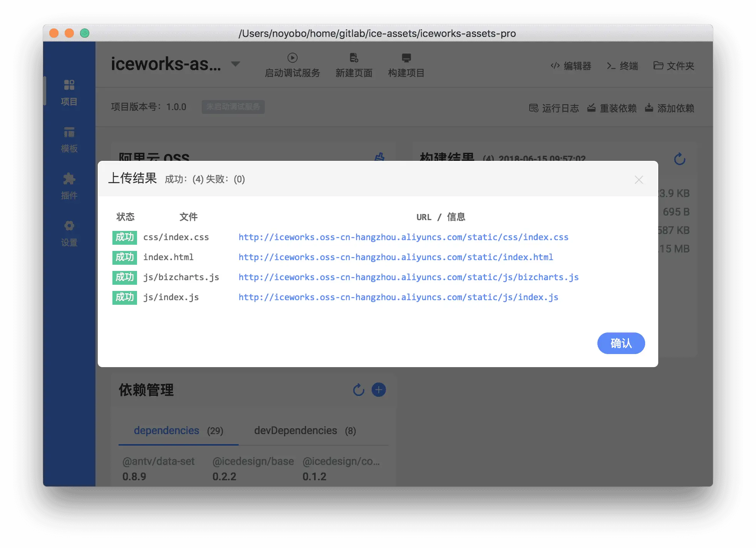756x548 pixels.
Task: Open the 编辑器 editor button
Action: coord(571,66)
